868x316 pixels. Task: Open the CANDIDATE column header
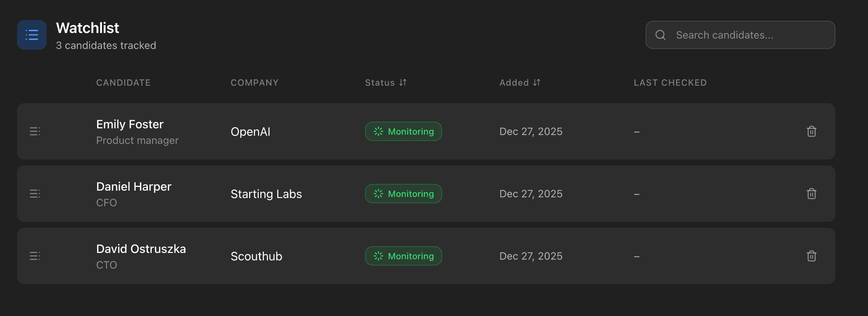click(x=123, y=82)
